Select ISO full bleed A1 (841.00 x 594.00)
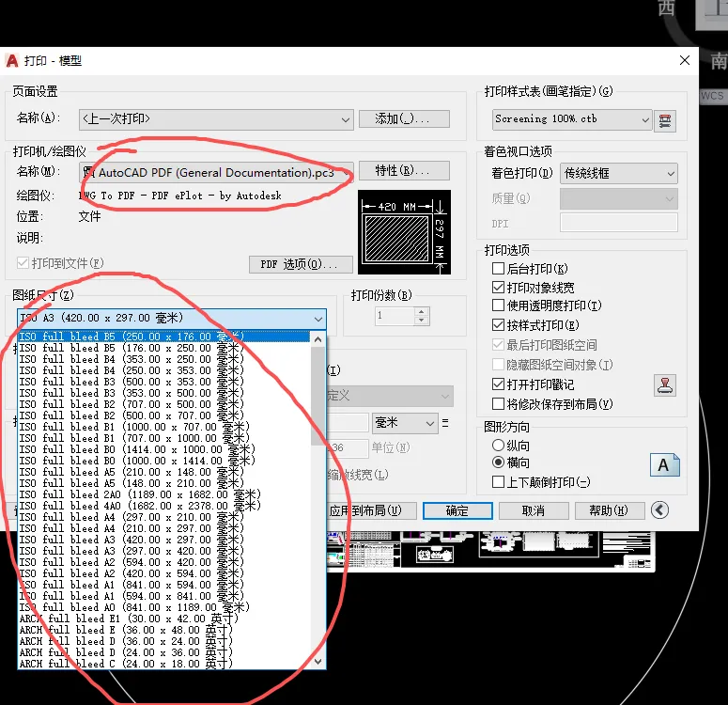728x705 pixels. [x=163, y=584]
